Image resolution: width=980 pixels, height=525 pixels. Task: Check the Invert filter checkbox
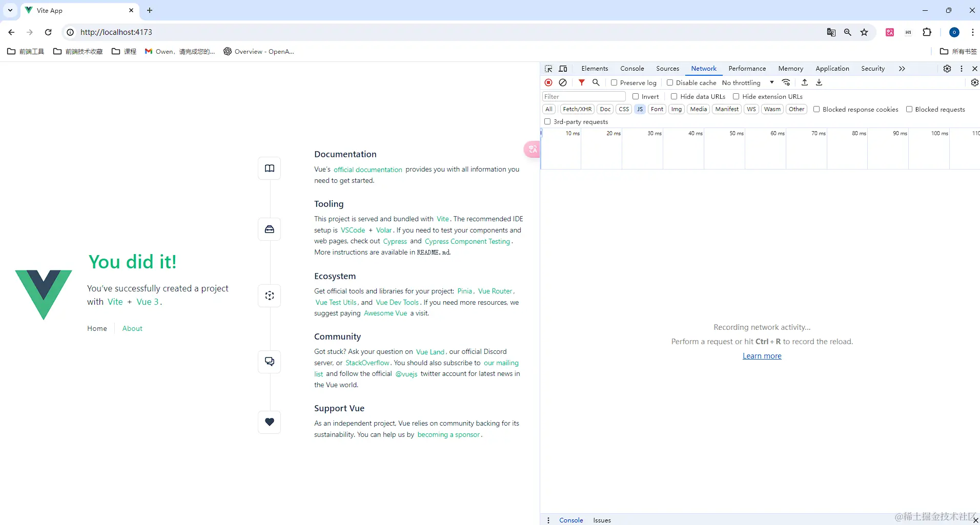pos(636,96)
